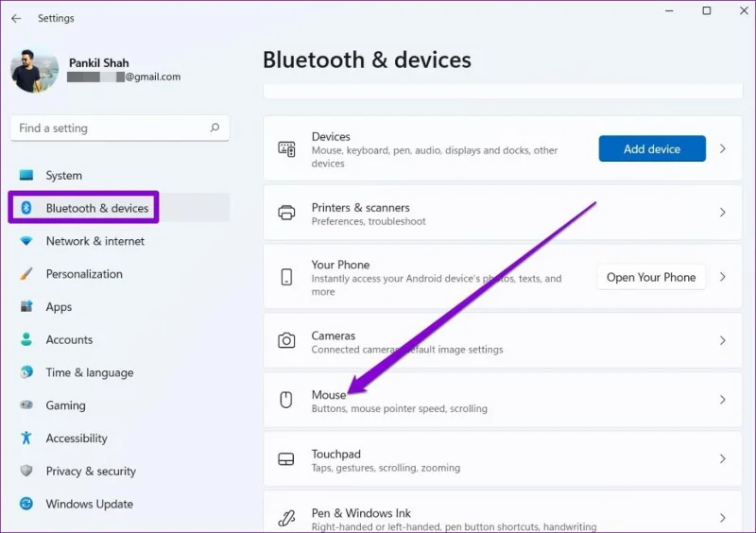Click the Mouse icon
Image resolution: width=756 pixels, height=533 pixels.
click(286, 400)
